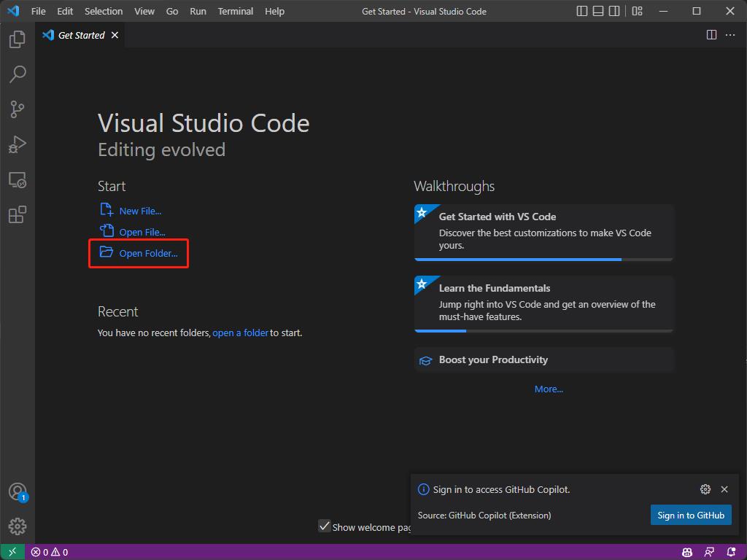Open the Remote Explorer icon
This screenshot has height=560, width=747.
click(x=18, y=179)
